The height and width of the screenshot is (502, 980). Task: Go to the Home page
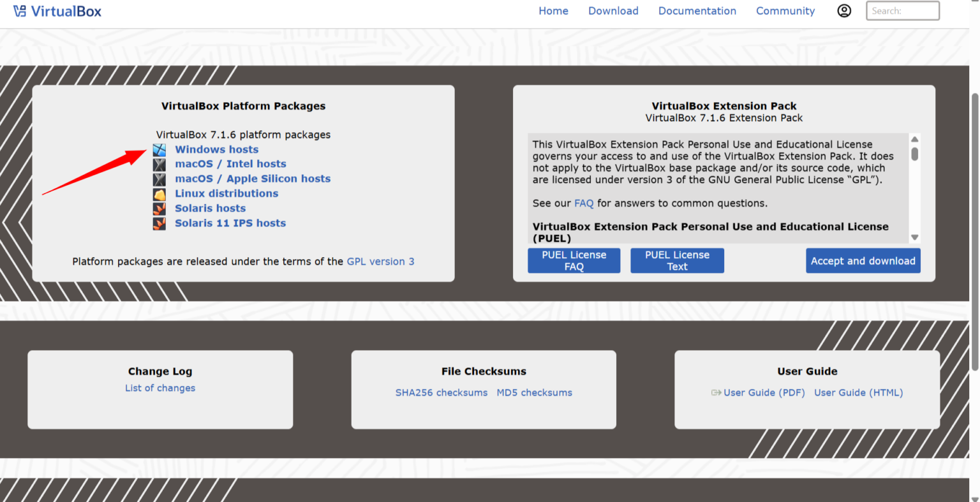[553, 10]
